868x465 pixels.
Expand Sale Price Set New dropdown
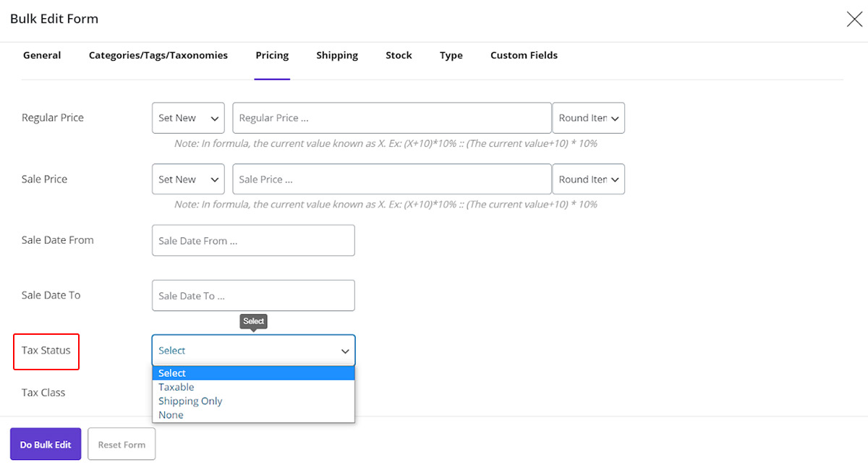[188, 179]
